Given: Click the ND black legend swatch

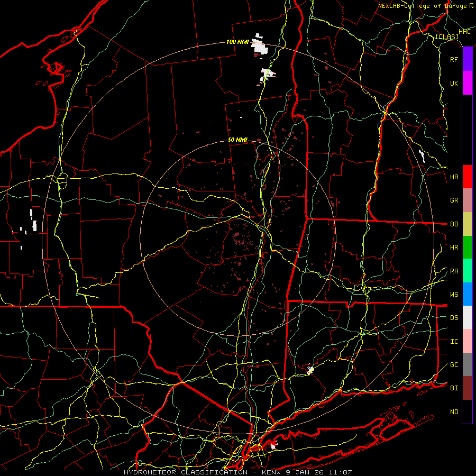Looking at the screenshot, I should [467, 411].
